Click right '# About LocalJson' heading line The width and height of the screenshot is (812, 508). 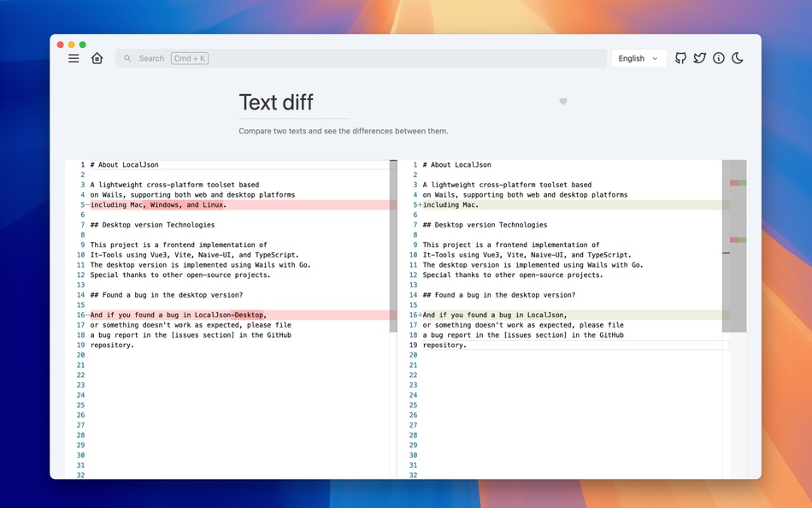(456, 165)
